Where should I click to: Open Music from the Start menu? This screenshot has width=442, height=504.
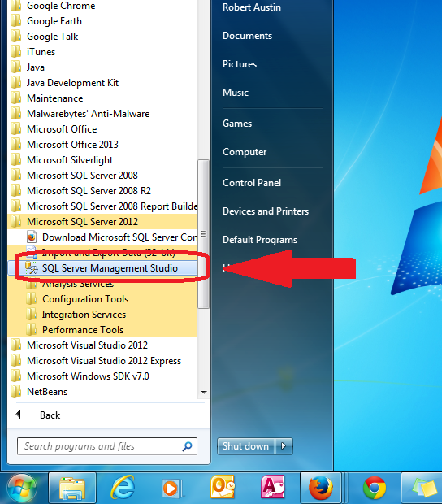(x=236, y=93)
